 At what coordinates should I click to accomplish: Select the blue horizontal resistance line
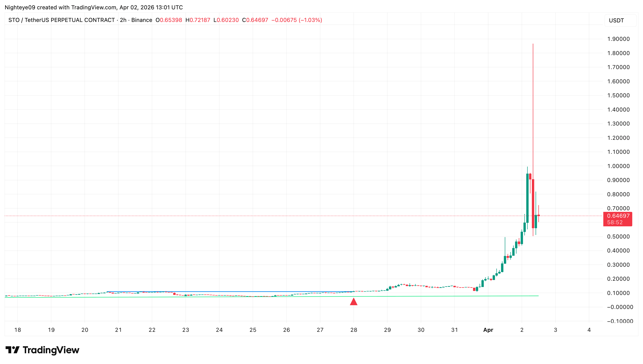pyautogui.click(x=225, y=291)
